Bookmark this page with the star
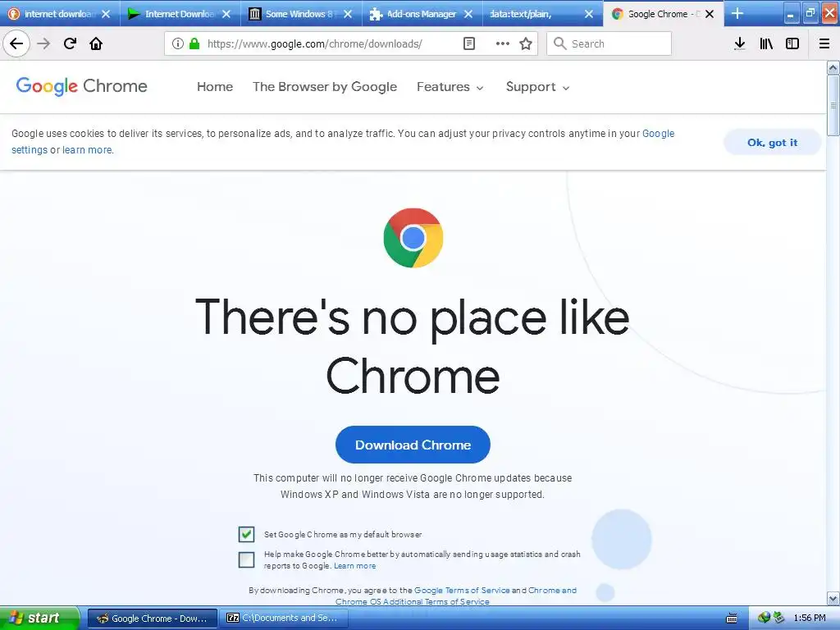The width and height of the screenshot is (840, 630). (526, 43)
